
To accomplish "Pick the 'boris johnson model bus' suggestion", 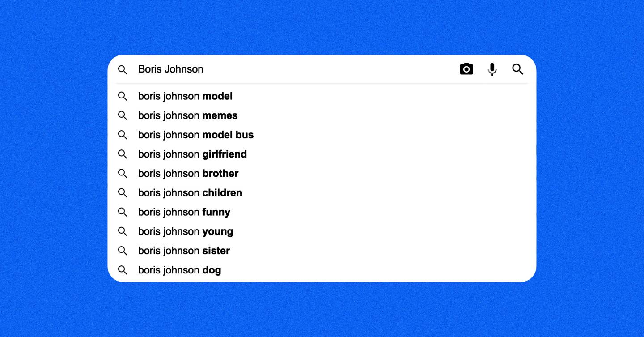I will 196,135.
